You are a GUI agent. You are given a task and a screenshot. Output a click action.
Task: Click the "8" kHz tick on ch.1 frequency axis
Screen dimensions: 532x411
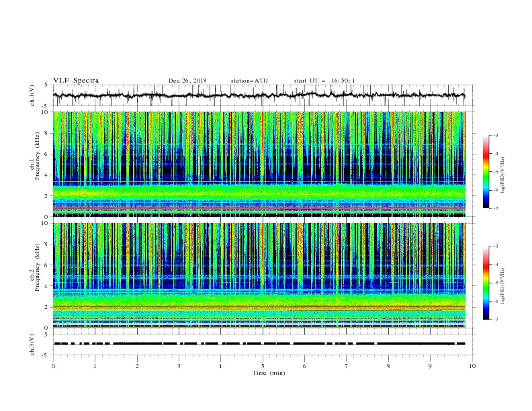click(x=46, y=133)
